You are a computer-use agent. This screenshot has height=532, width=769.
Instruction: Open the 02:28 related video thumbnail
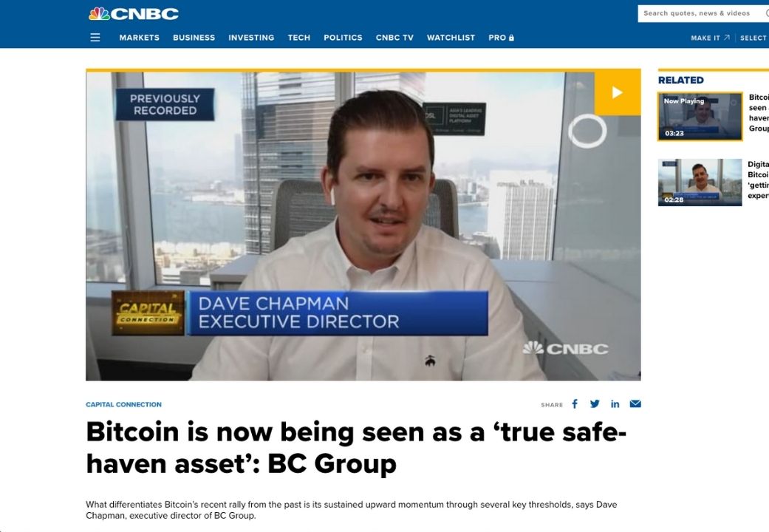click(x=700, y=182)
